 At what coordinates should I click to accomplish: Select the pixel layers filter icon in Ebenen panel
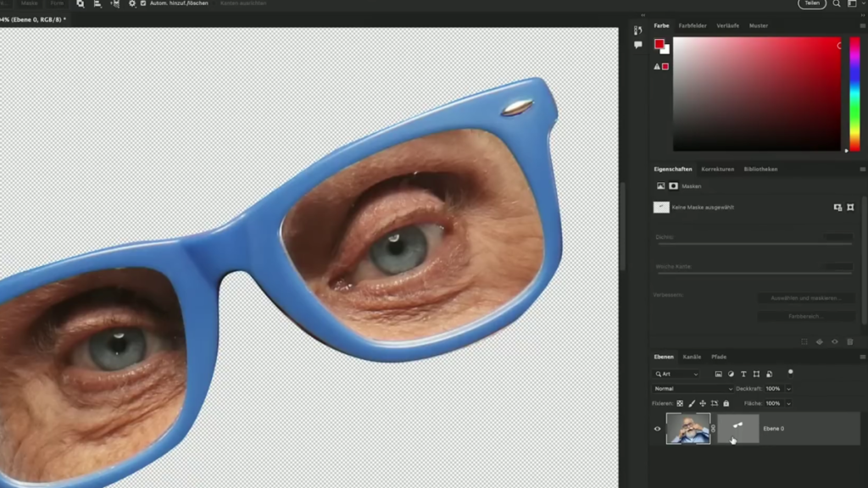pos(719,374)
